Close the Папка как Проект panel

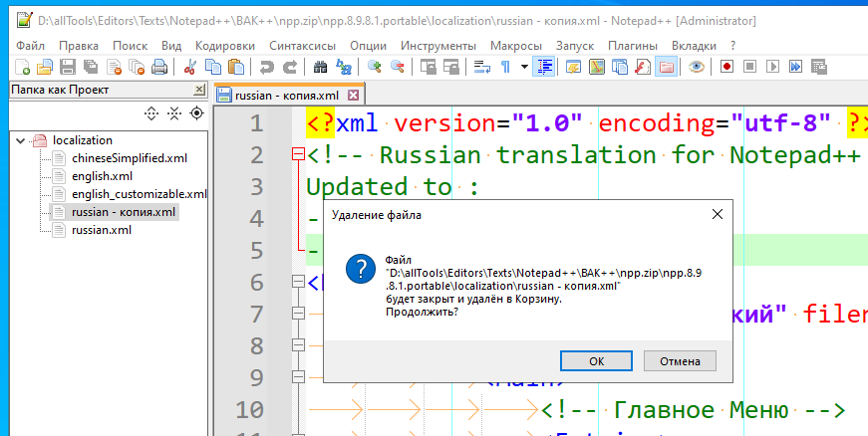(198, 90)
